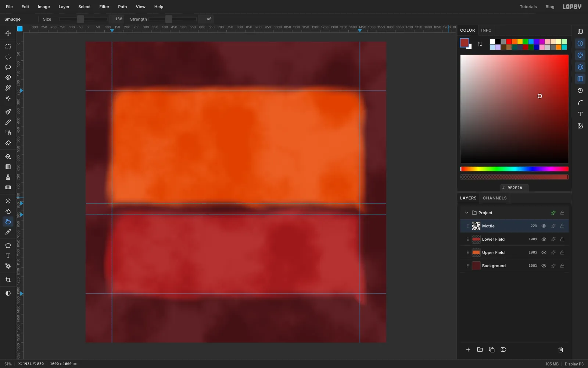
Task: Open the Tutorials link
Action: 528,7
